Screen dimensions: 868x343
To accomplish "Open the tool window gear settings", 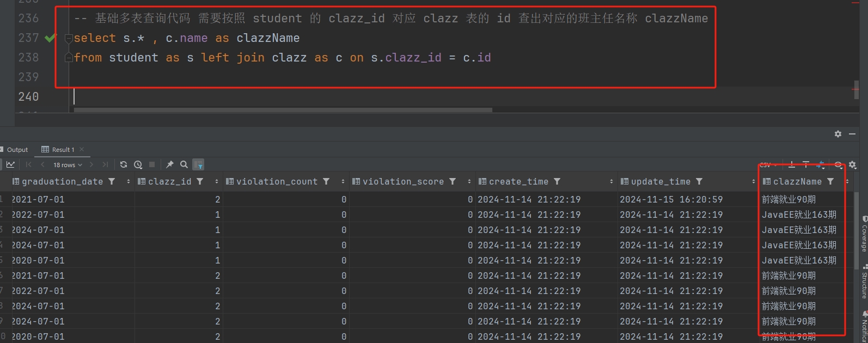I will click(838, 134).
